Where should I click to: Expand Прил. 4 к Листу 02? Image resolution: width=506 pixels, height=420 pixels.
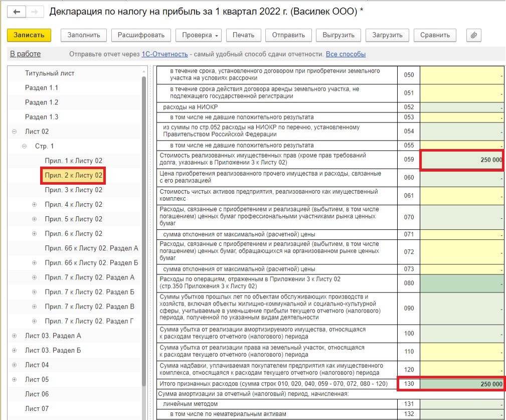34,204
